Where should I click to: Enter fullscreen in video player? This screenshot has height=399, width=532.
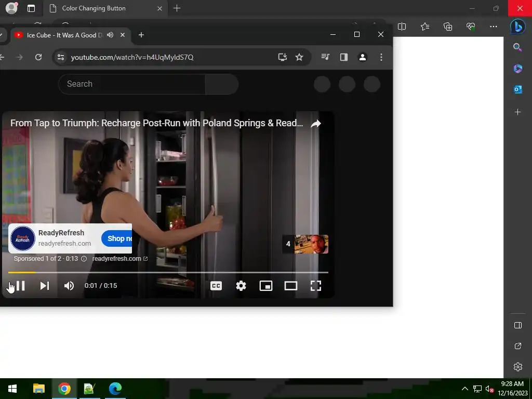point(316,286)
